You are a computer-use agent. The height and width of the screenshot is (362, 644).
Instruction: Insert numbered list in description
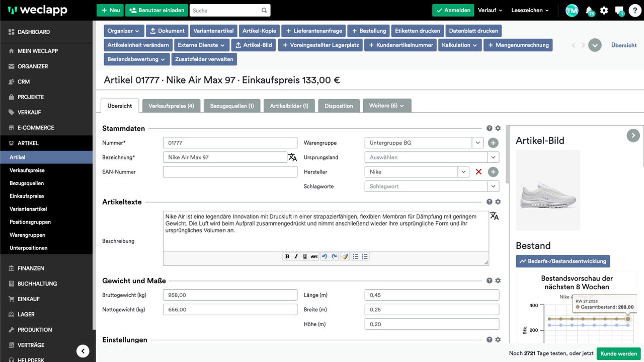[365, 256]
